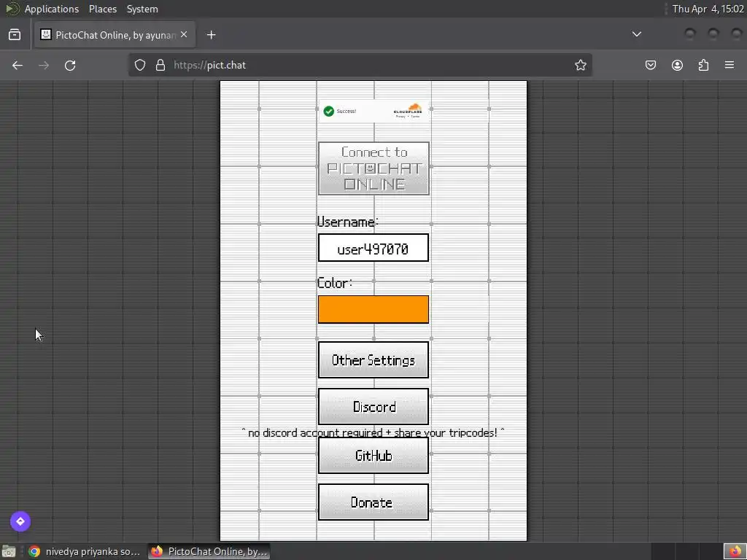Reload the pict.chat page
747x560 pixels.
[x=70, y=65]
